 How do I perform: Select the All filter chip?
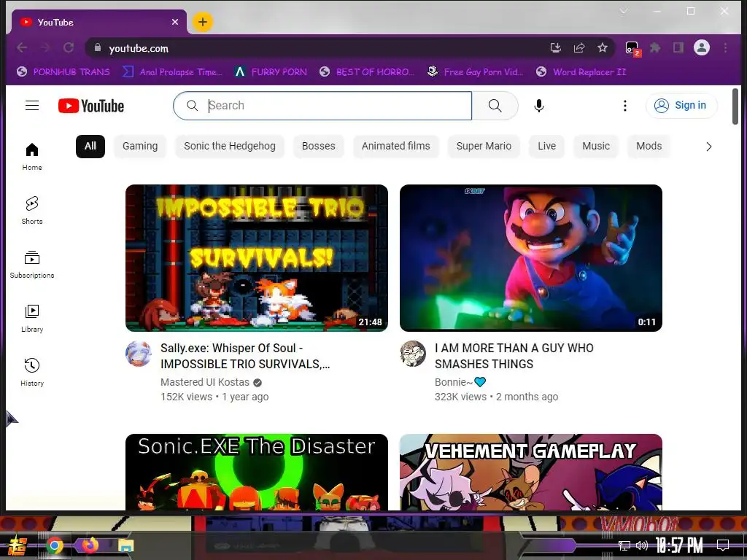(90, 146)
